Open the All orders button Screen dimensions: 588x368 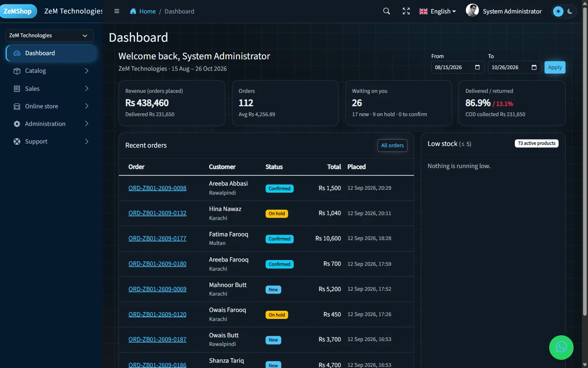392,146
